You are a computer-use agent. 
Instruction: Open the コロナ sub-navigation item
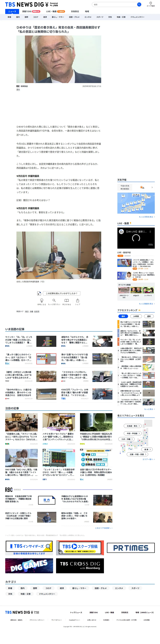tap(36, 17)
